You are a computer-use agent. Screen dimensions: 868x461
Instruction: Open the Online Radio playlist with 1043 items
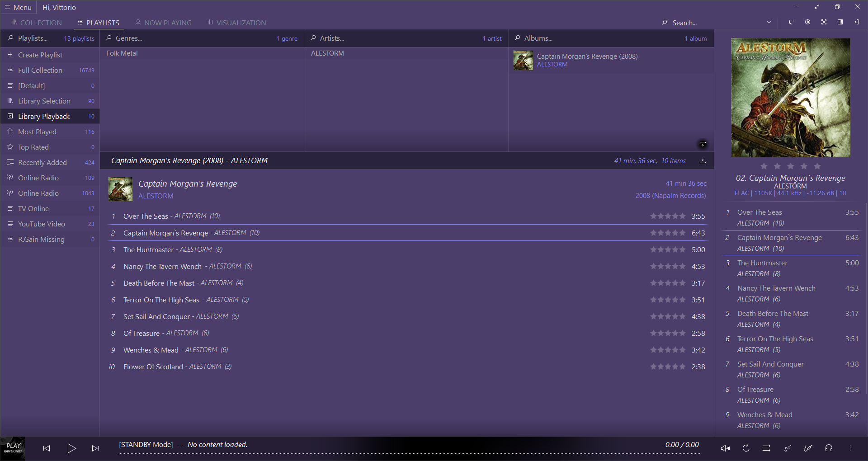click(50, 193)
